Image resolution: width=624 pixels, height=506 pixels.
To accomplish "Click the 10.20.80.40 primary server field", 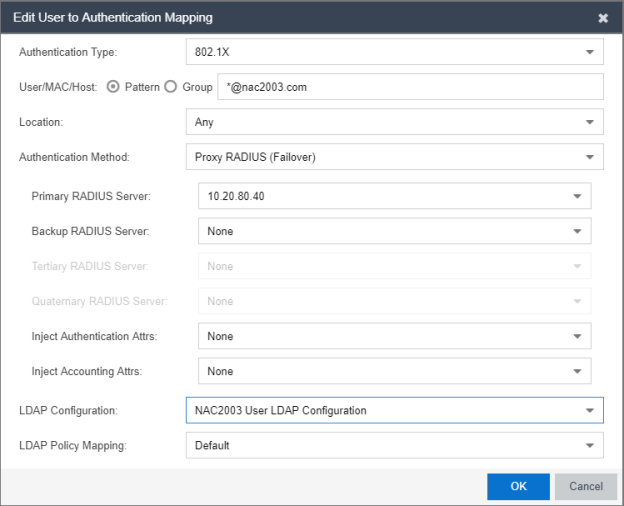I will tap(380, 196).
